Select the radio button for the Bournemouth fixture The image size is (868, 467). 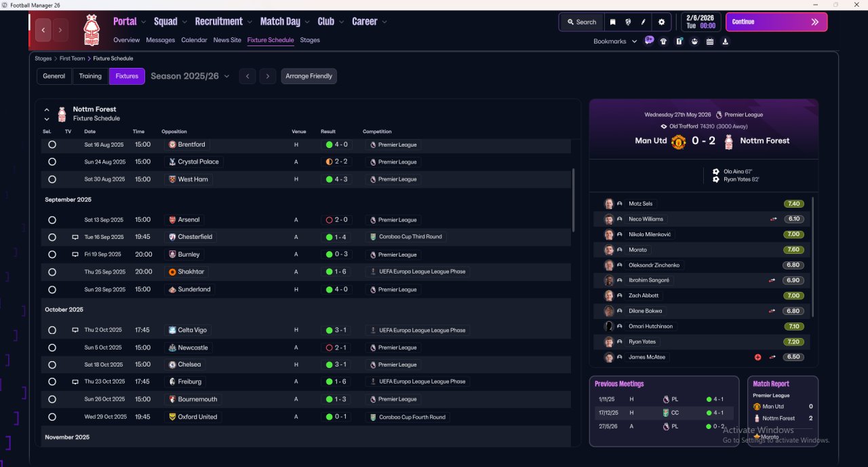coord(52,399)
